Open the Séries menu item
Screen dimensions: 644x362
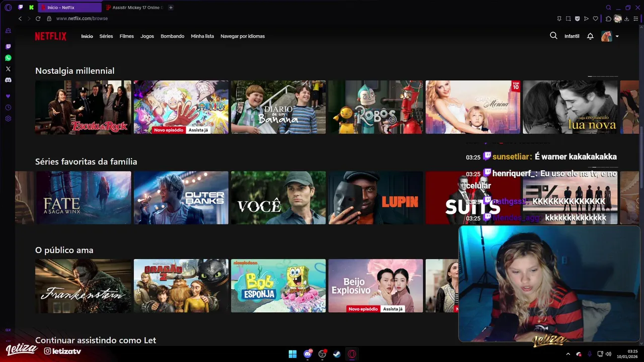click(106, 36)
